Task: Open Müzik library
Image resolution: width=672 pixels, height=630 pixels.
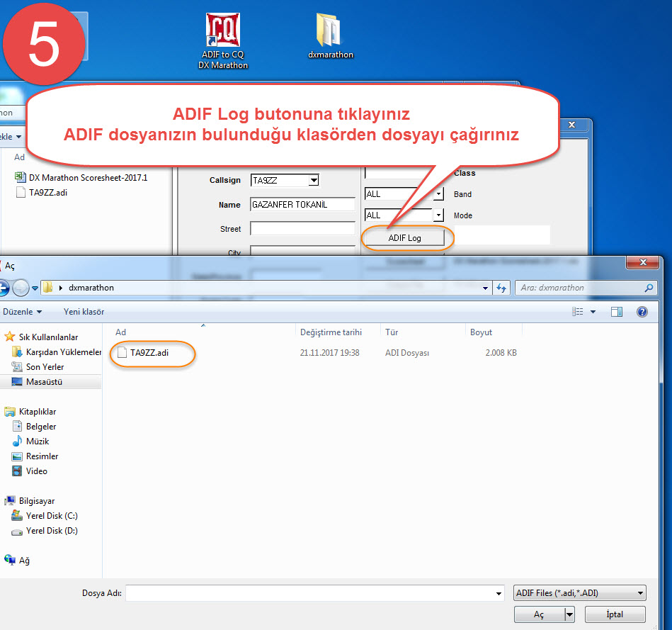Action: pos(32,441)
